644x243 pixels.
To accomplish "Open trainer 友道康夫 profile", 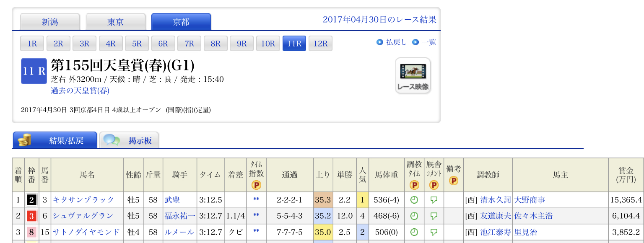I will (496, 216).
